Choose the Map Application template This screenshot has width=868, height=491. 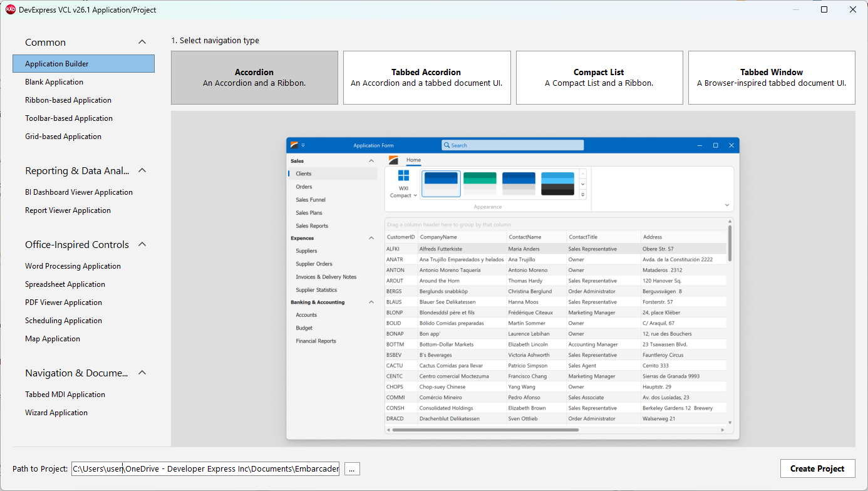[53, 339]
